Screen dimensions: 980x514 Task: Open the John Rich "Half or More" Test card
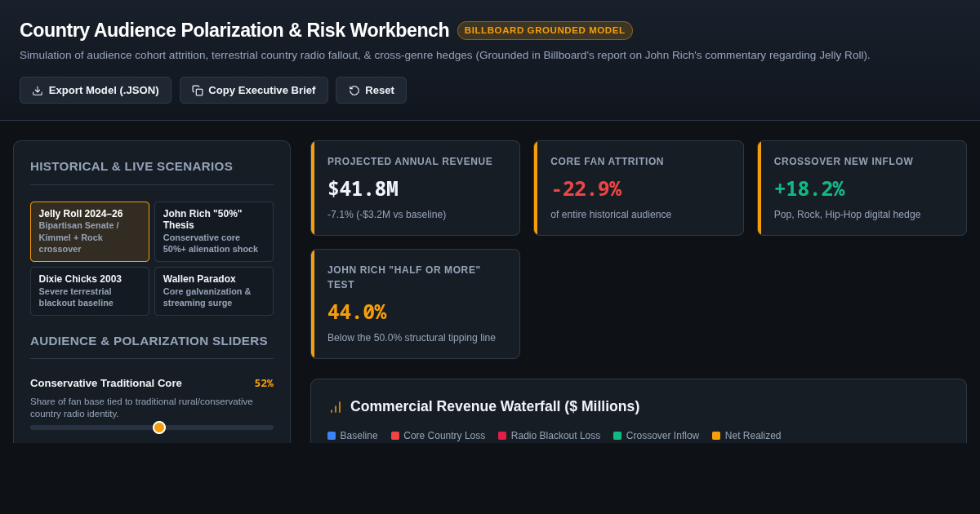pos(415,304)
